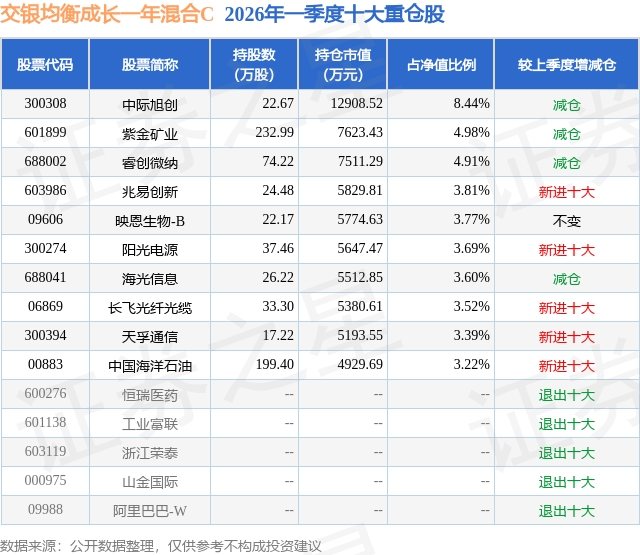Click the 8.44% ratio cell
Viewport: 640px width, 555px height.
471,104
